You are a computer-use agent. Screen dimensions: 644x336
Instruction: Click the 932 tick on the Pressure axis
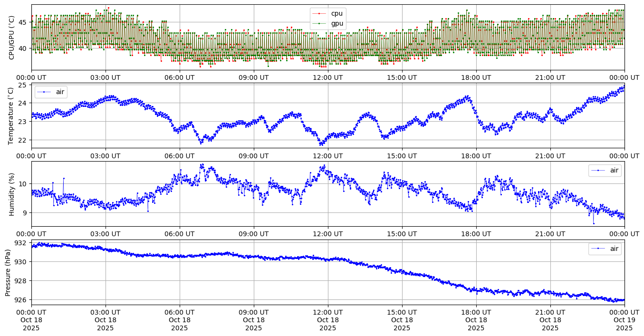click(x=22, y=243)
